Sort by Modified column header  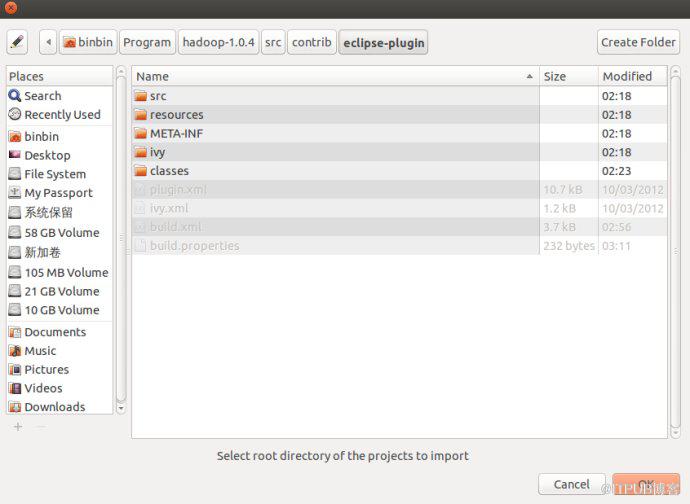tap(633, 77)
